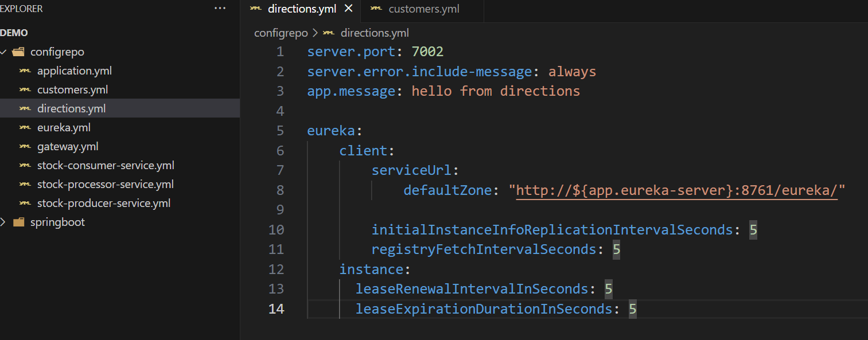868x340 pixels.
Task: Click the Explorer more actions ellipsis
Action: [220, 9]
